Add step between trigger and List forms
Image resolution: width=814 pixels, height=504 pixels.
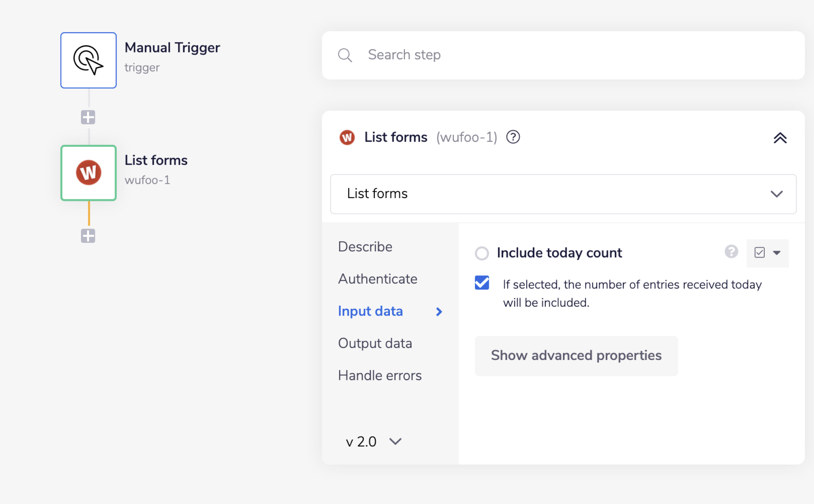pyautogui.click(x=88, y=118)
